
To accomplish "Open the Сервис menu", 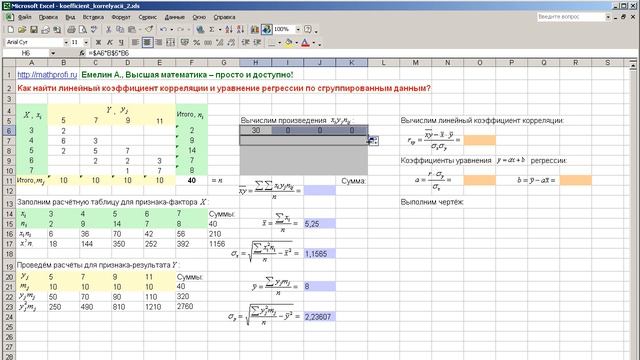I will pos(147,17).
